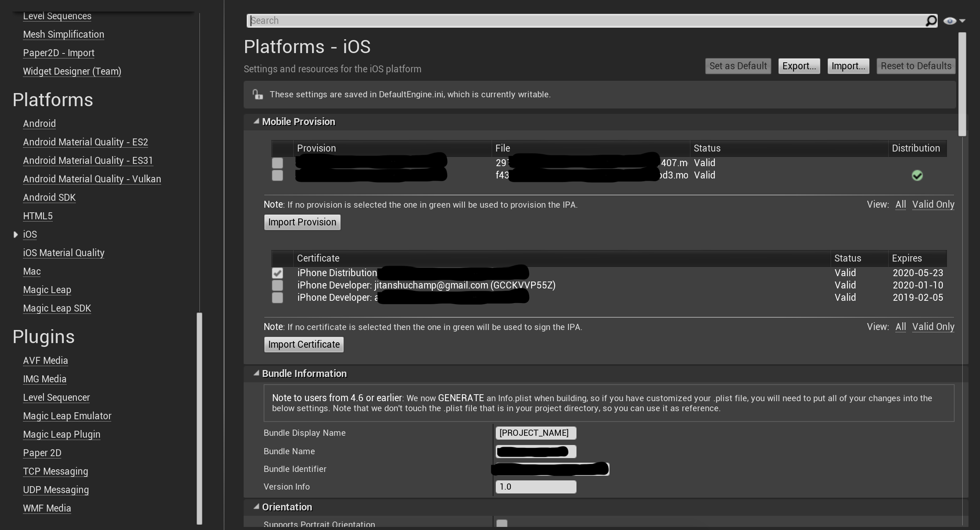Collapse the Mobile Provision section

(256, 121)
